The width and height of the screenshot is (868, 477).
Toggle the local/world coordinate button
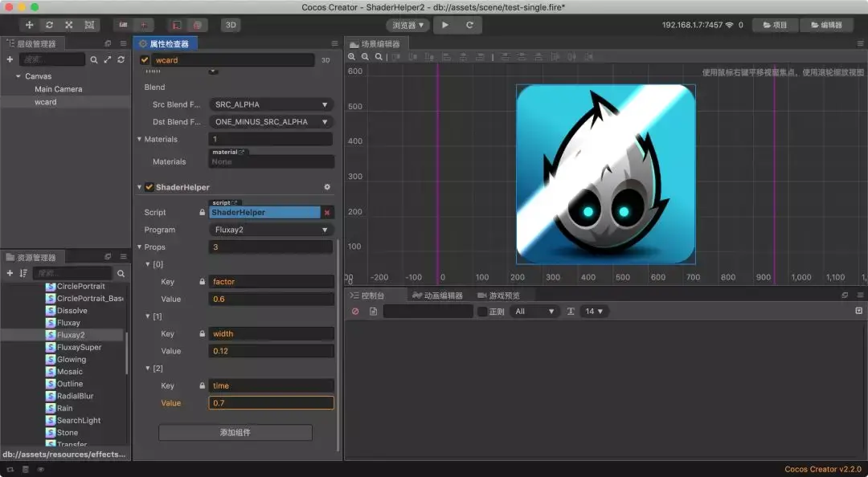[x=143, y=25]
